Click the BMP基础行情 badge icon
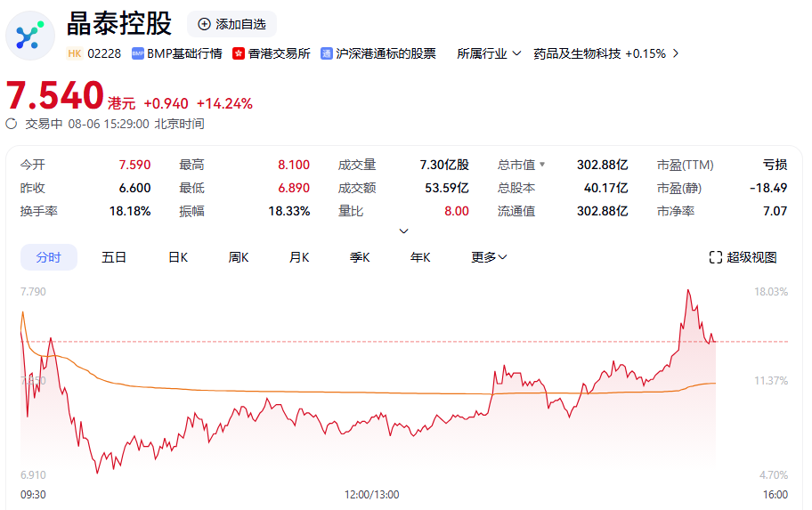812x510 pixels. point(138,53)
